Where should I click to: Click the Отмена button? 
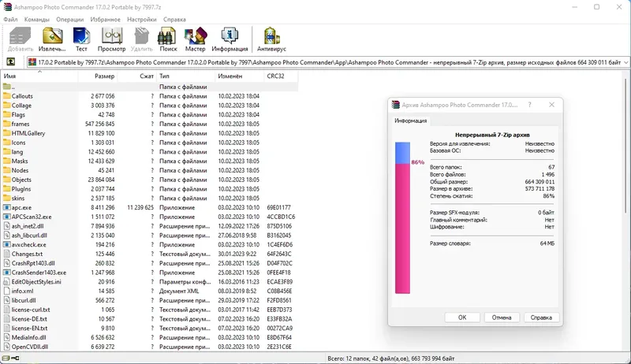pyautogui.click(x=502, y=318)
